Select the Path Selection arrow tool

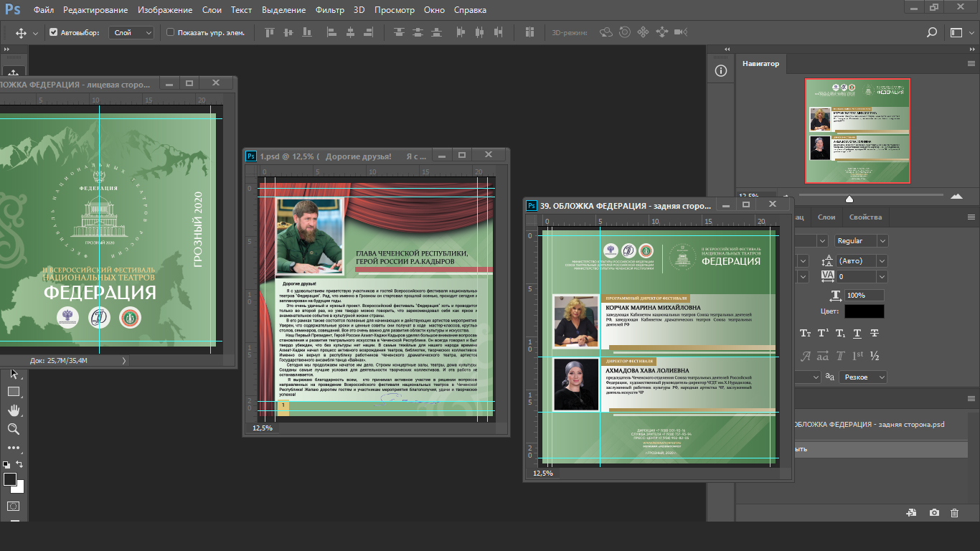[13, 374]
